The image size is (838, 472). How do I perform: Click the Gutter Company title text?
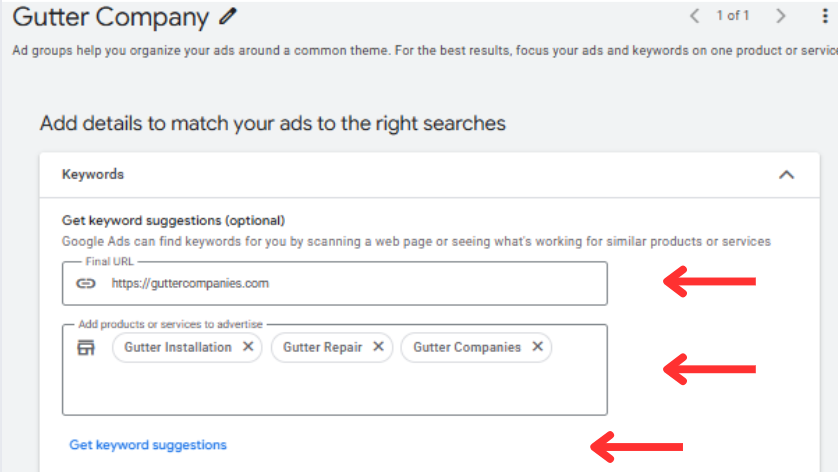coord(111,17)
